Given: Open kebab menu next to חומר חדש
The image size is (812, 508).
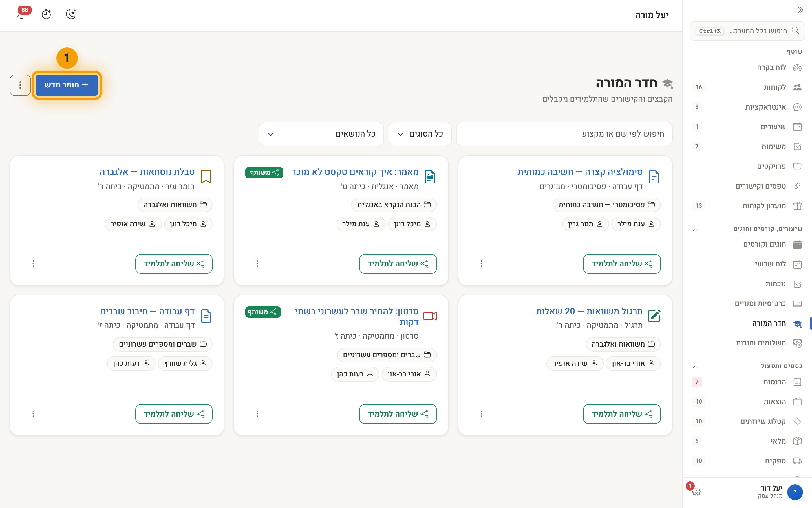Looking at the screenshot, I should [x=20, y=85].
